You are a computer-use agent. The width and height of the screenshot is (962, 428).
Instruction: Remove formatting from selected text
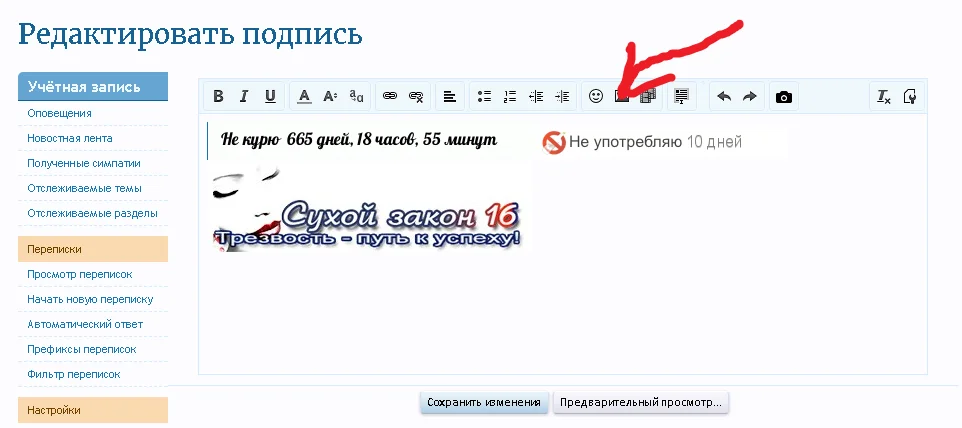pyautogui.click(x=883, y=96)
